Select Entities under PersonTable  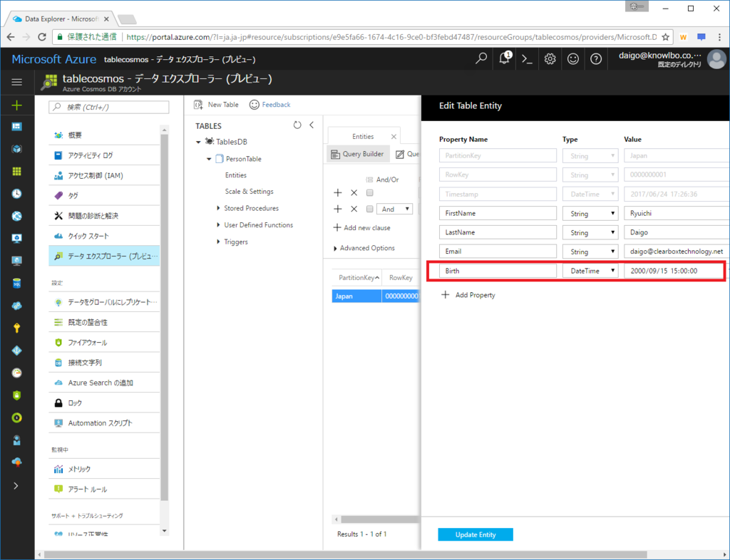tap(235, 175)
